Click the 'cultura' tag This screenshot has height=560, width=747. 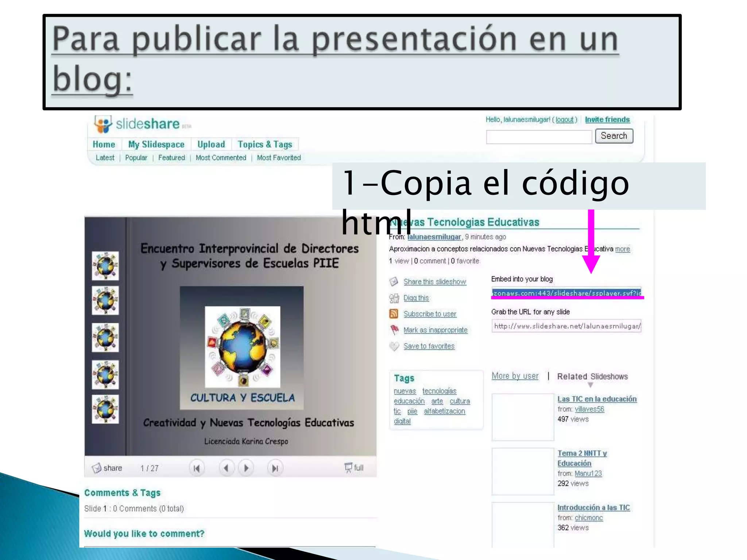pyautogui.click(x=460, y=401)
